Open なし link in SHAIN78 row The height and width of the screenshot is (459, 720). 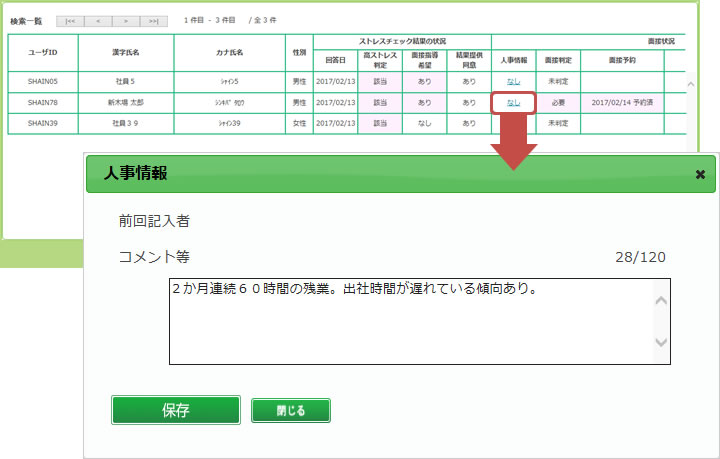tap(513, 103)
